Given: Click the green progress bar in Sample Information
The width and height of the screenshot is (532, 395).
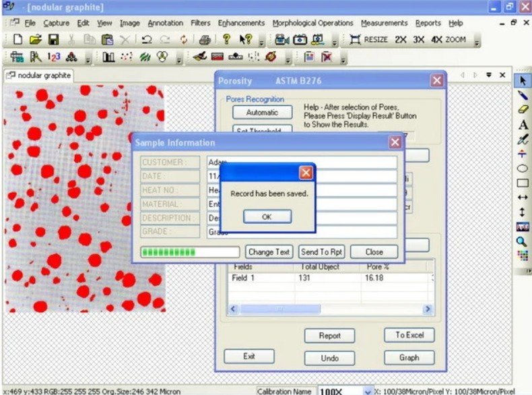Looking at the screenshot, I should point(190,252).
